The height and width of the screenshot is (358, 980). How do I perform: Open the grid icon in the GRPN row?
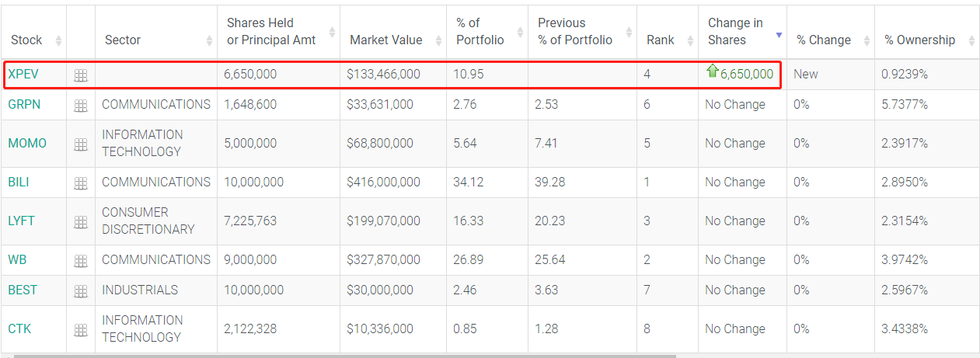click(81, 106)
